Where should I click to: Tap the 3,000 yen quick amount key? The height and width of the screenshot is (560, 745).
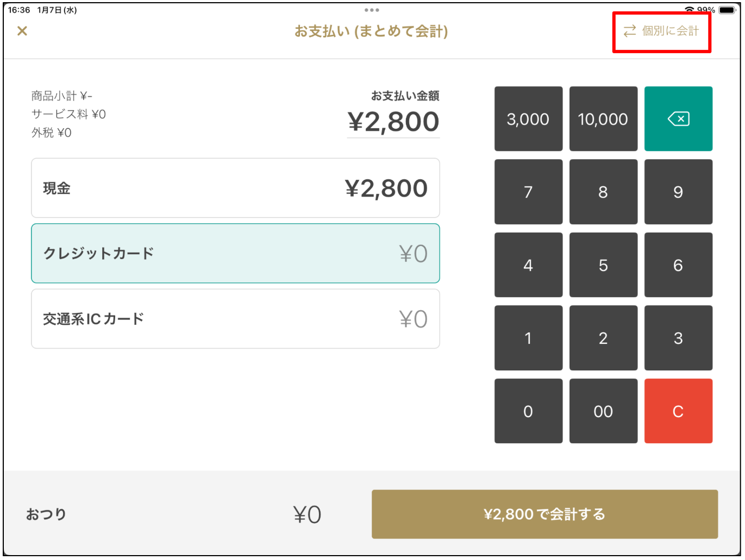pyautogui.click(x=528, y=118)
